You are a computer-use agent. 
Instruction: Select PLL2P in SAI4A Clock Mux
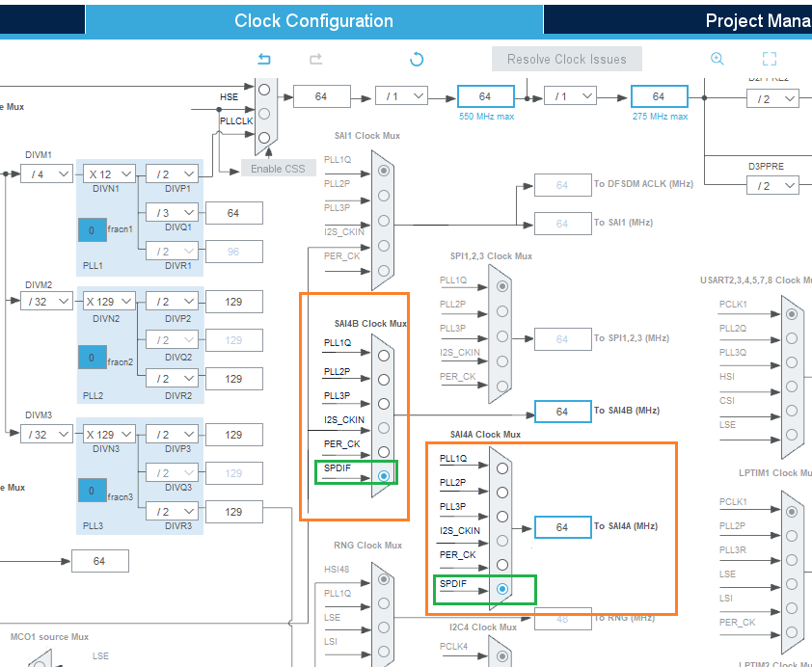click(502, 493)
